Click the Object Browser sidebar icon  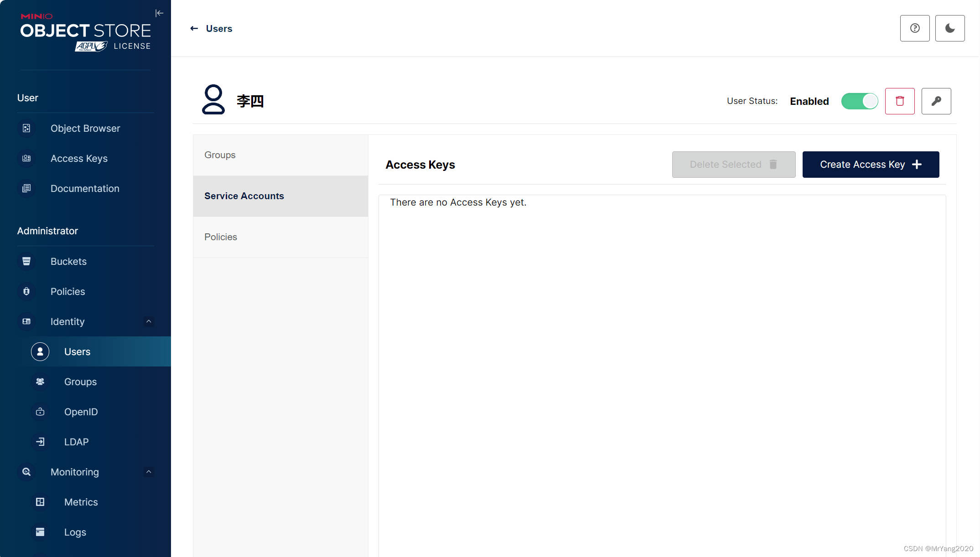point(26,129)
